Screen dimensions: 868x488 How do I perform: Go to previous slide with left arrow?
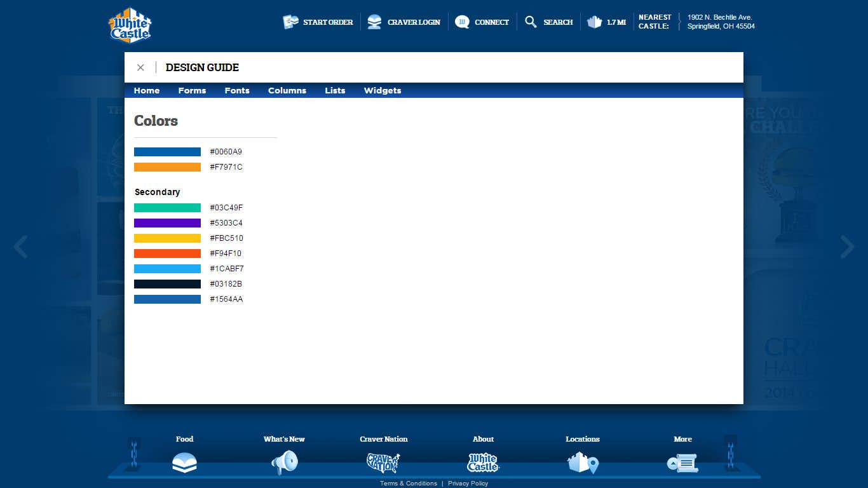20,247
